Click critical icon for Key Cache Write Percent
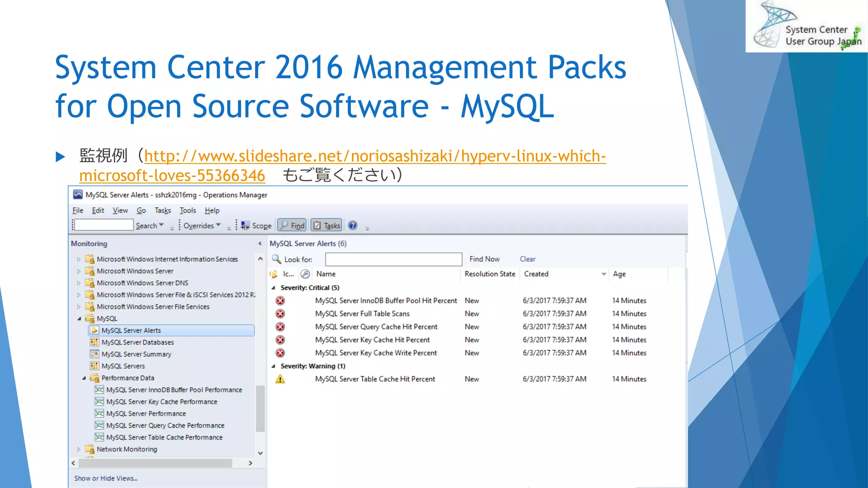The height and width of the screenshot is (488, 868). coord(280,353)
